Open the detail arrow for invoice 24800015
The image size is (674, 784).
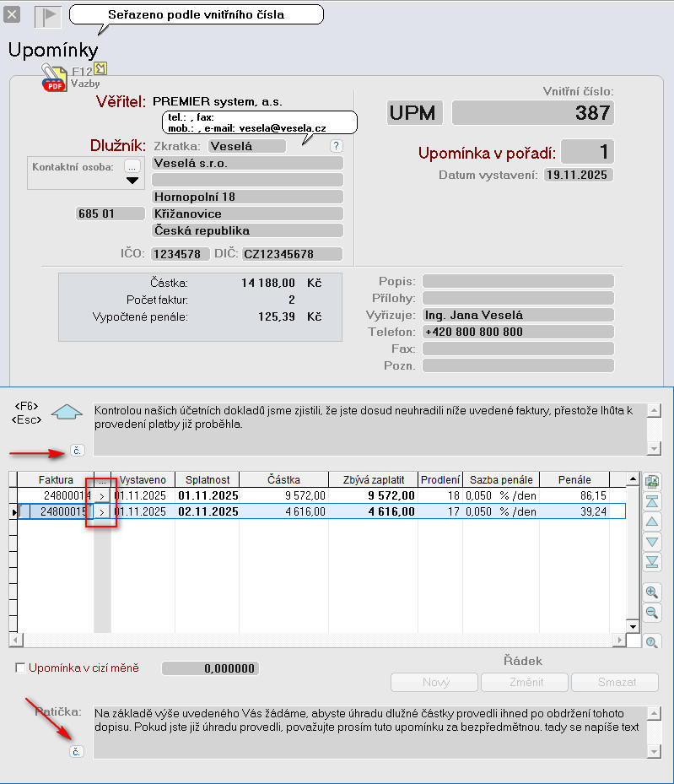102,511
